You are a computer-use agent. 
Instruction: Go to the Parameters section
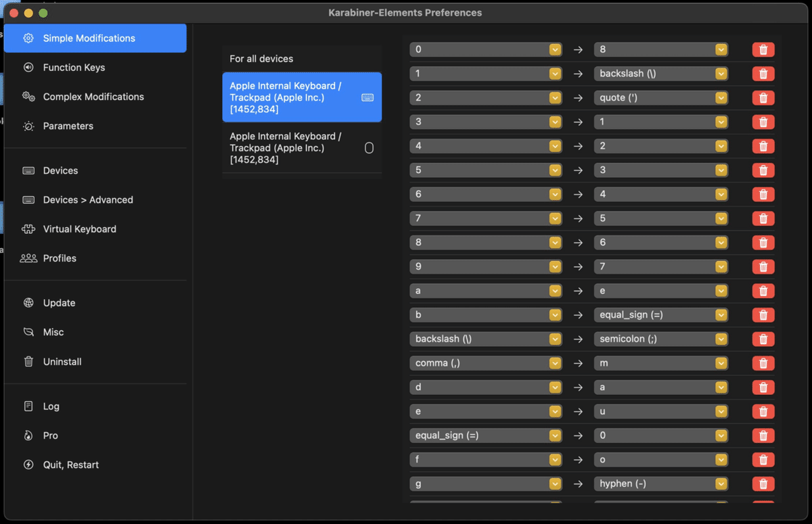68,126
